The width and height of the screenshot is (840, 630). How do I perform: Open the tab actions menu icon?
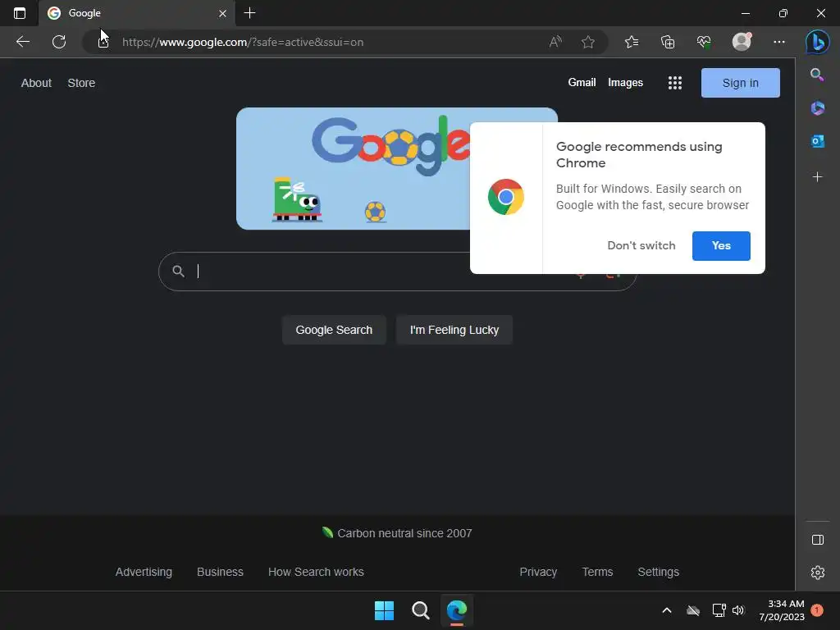click(20, 13)
